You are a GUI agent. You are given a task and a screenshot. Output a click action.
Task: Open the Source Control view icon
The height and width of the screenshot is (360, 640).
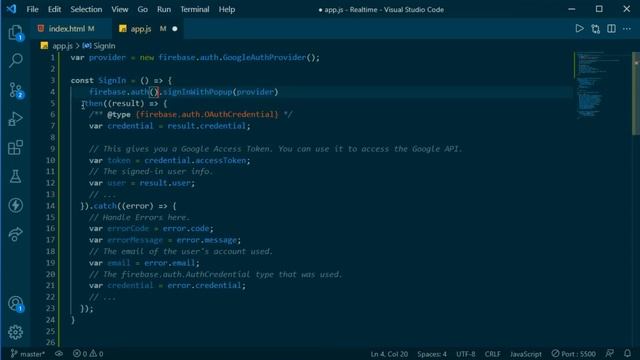(16, 90)
